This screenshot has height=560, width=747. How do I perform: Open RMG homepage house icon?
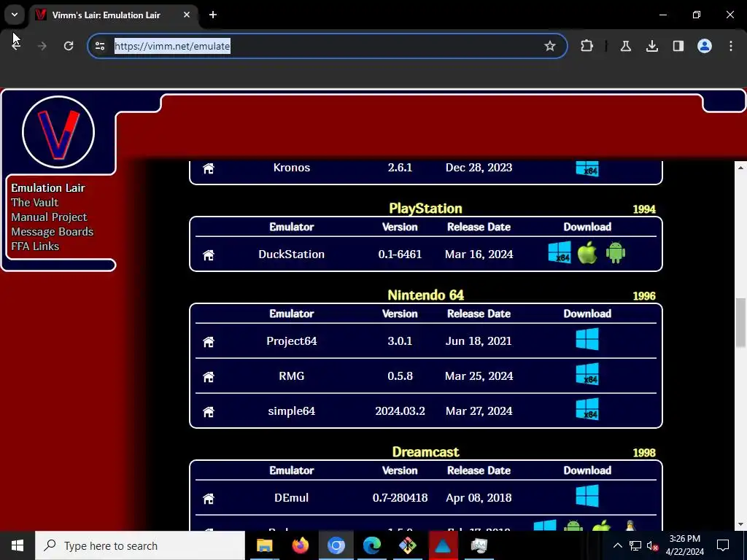point(209,377)
